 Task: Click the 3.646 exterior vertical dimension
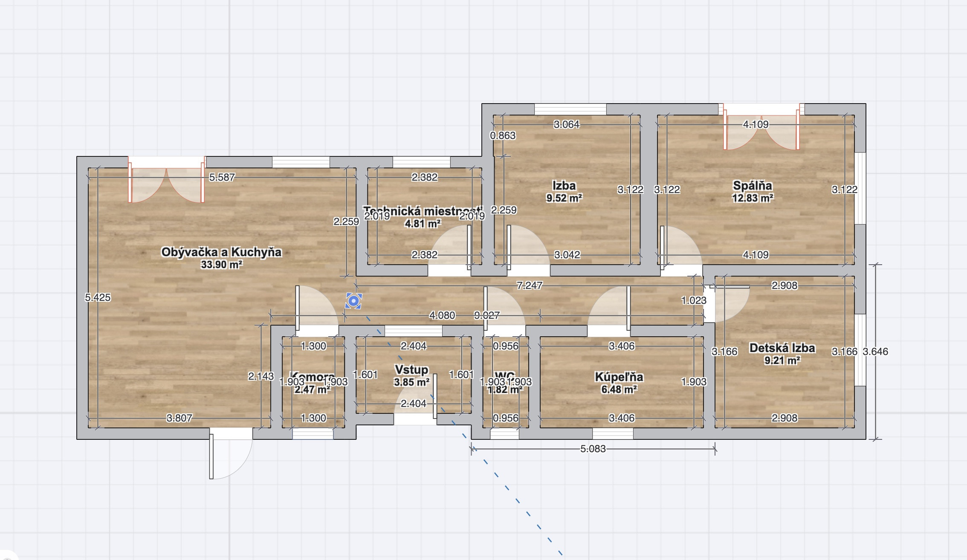click(x=875, y=352)
